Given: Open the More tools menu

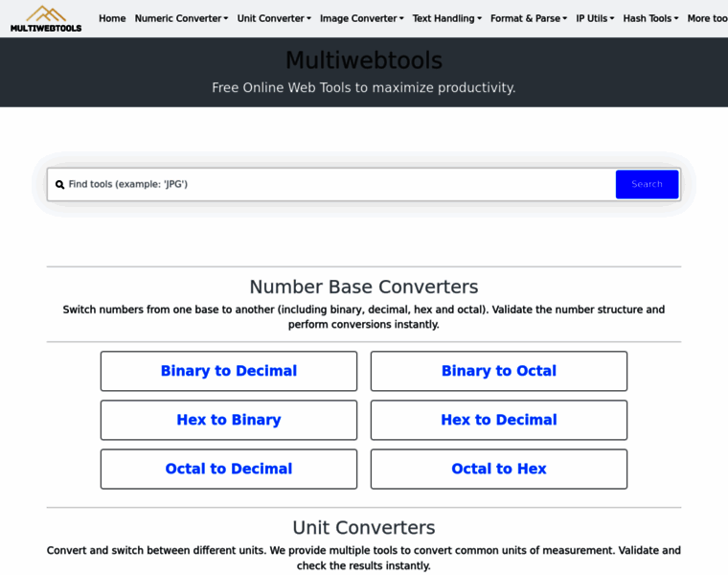Looking at the screenshot, I should pyautogui.click(x=707, y=18).
